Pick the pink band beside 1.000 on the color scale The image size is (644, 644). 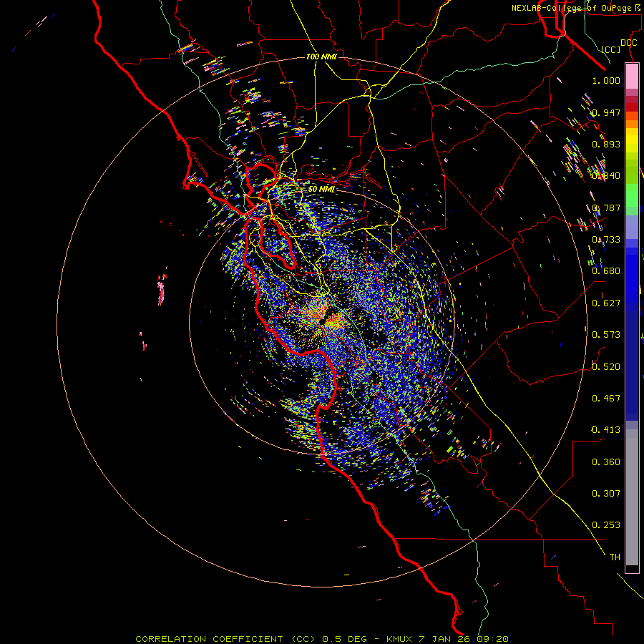pos(632,77)
